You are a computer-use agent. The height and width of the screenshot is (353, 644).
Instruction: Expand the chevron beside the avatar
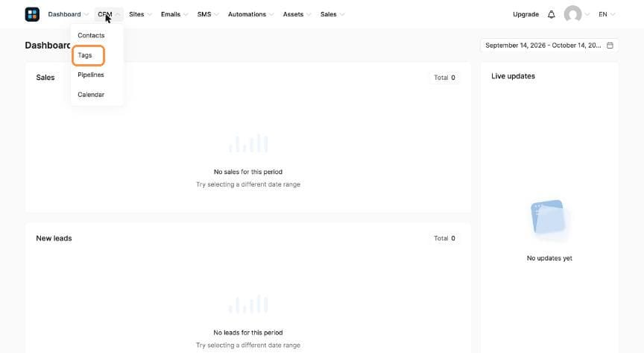[587, 14]
